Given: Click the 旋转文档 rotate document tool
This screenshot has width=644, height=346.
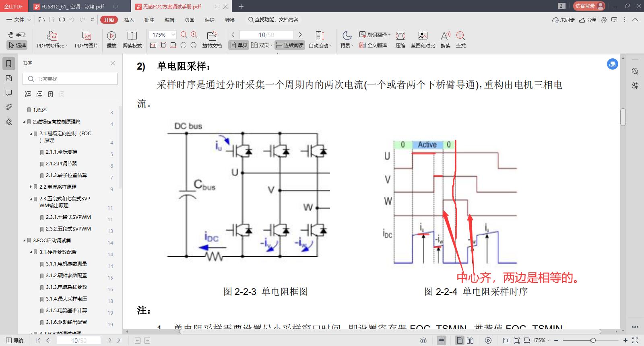Looking at the screenshot, I should pos(212,40).
